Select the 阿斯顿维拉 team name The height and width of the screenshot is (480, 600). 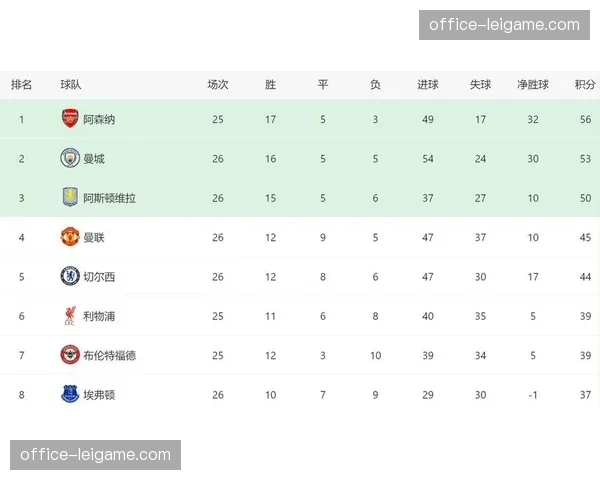[109, 198]
